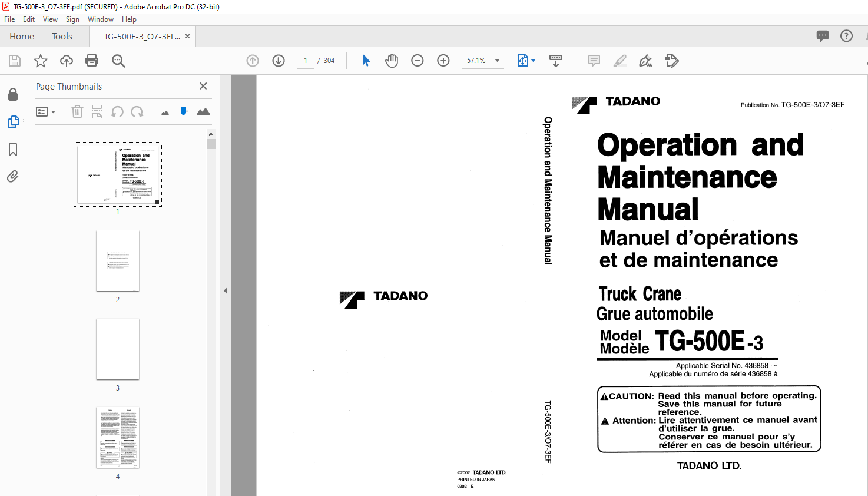868x496 pixels.
Task: Select the Highlight text tool
Action: (x=620, y=61)
